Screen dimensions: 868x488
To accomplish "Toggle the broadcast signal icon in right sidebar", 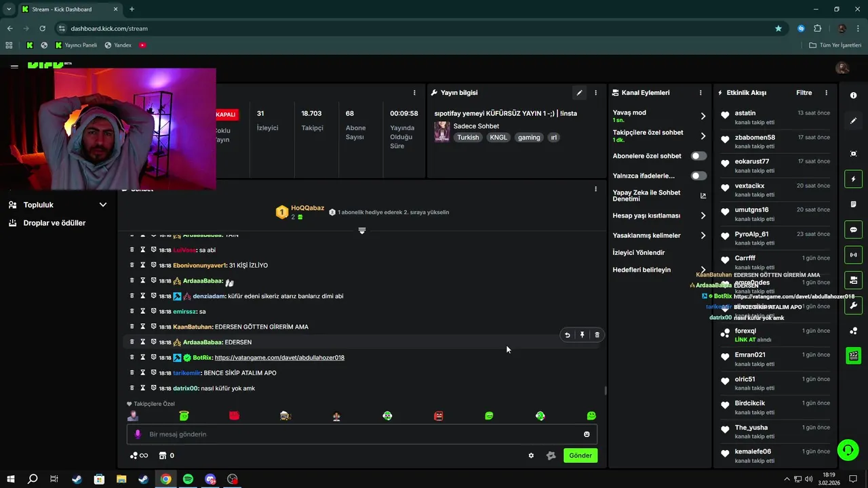I will [853, 255].
